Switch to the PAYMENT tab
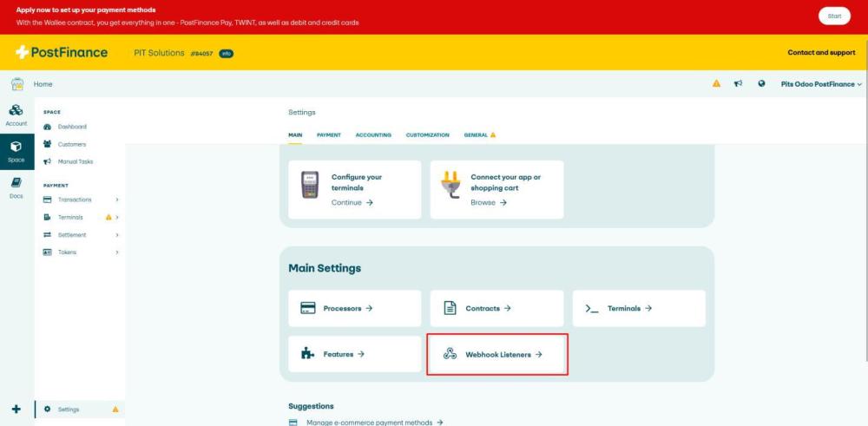This screenshot has height=426, width=868. tap(329, 135)
